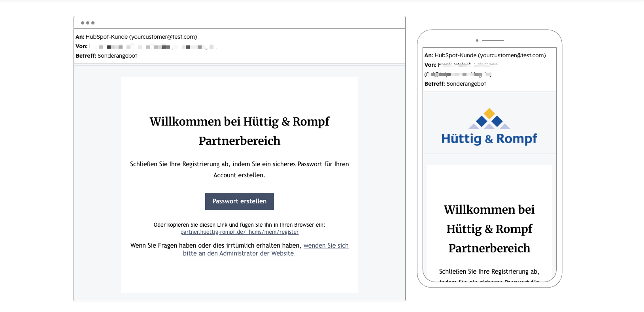
Task: Click desktop paragraph 'Schließen Sie Ihre Registrierung ab'
Action: (x=239, y=169)
